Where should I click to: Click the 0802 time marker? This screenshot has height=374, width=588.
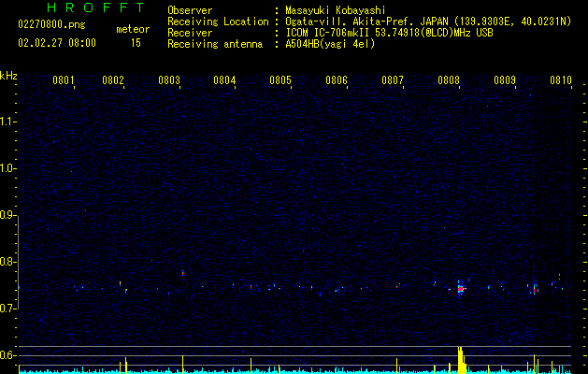point(113,80)
